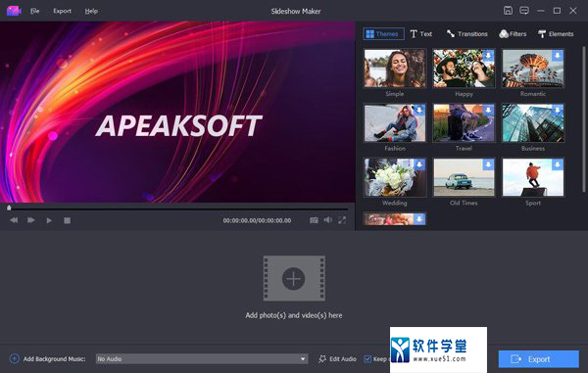Click the save project icon in title bar
588x373 pixels.
pos(508,11)
